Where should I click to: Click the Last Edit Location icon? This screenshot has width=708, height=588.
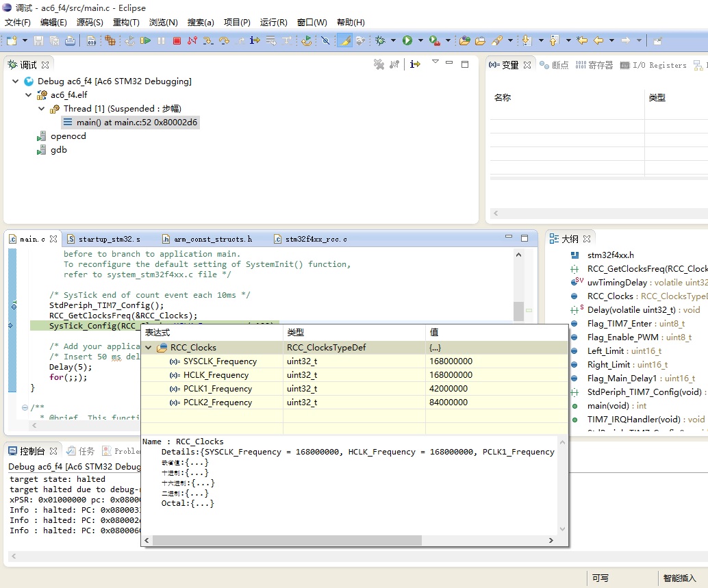click(582, 40)
